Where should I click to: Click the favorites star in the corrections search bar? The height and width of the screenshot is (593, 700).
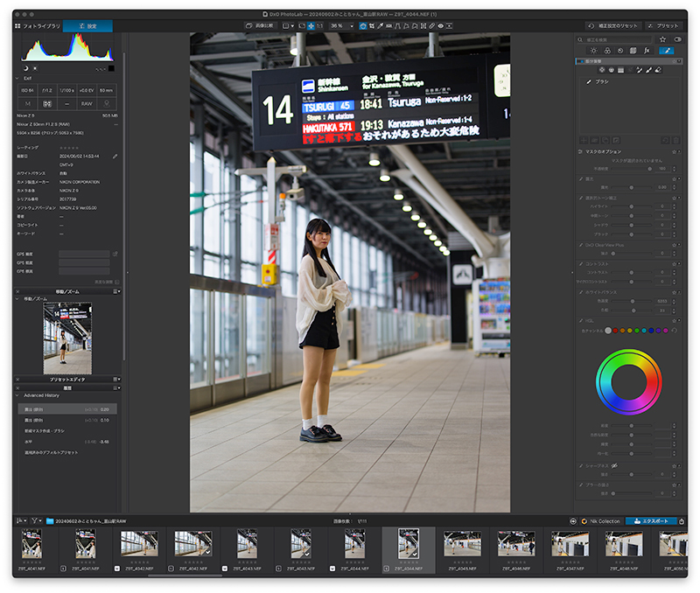click(662, 40)
